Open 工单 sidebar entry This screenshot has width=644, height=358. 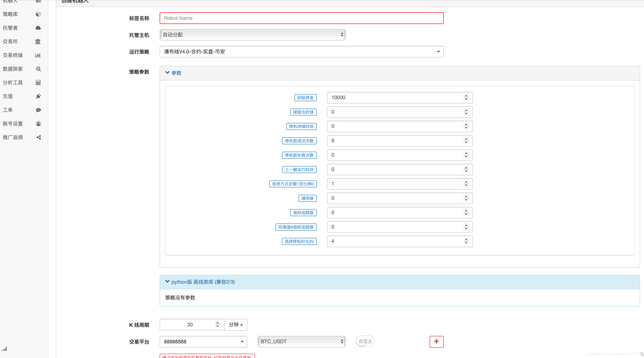click(x=8, y=110)
